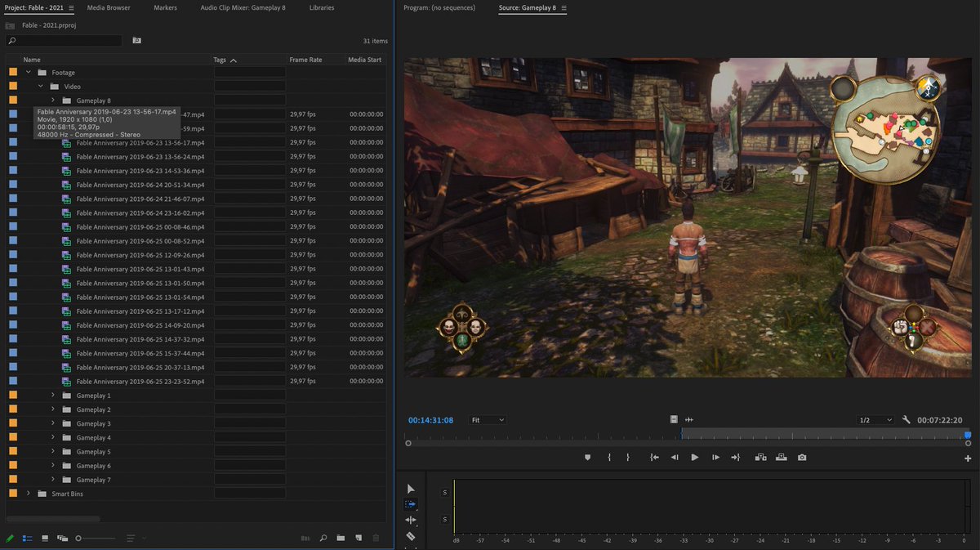This screenshot has height=550, width=980.
Task: Choose the Selection tool arrow
Action: [x=411, y=489]
